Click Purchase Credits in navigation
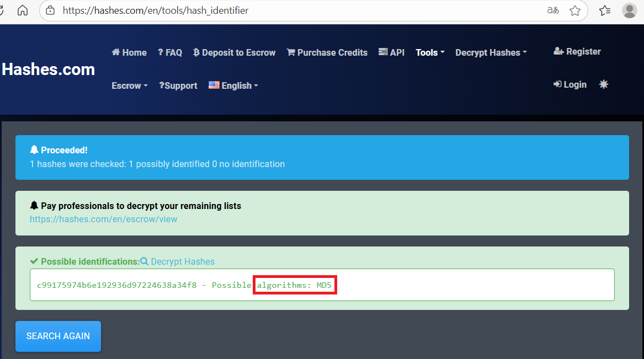 [x=327, y=52]
